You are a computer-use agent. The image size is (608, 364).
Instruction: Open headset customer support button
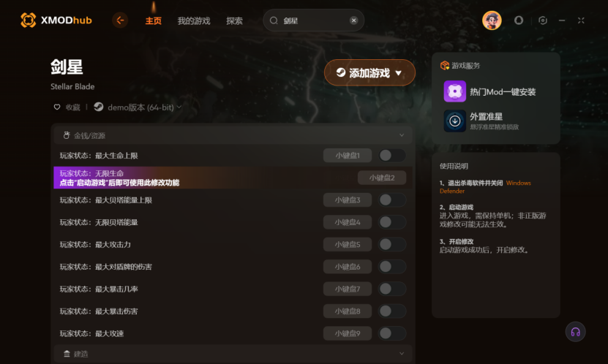[575, 332]
